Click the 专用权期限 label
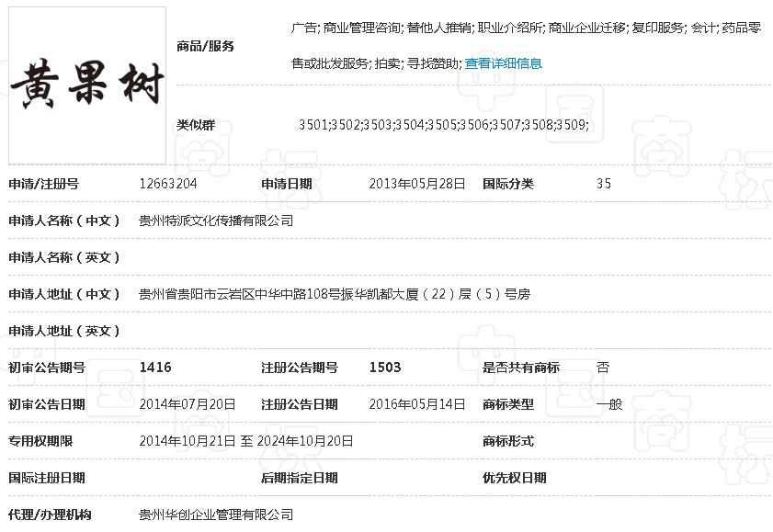Image resolution: width=773 pixels, height=532 pixels. [40, 441]
